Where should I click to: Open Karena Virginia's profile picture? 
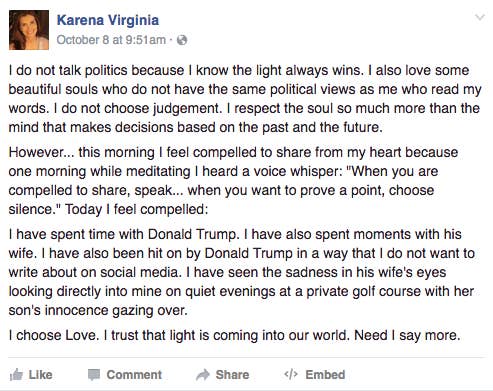pos(29,30)
